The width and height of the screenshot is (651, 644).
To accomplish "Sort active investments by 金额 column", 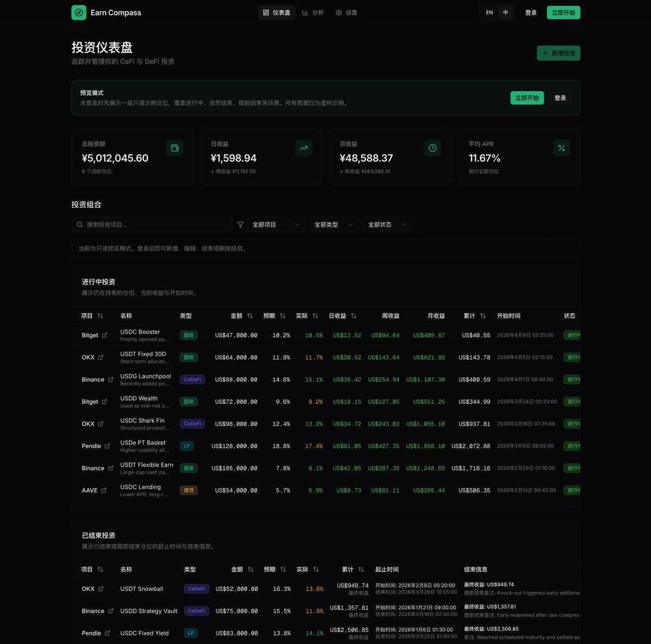I will (x=242, y=315).
